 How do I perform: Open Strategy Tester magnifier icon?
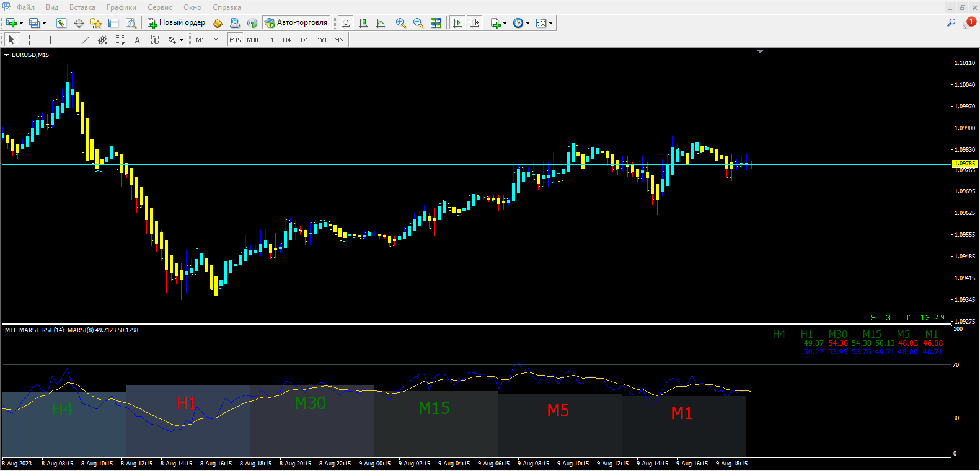coord(131,23)
